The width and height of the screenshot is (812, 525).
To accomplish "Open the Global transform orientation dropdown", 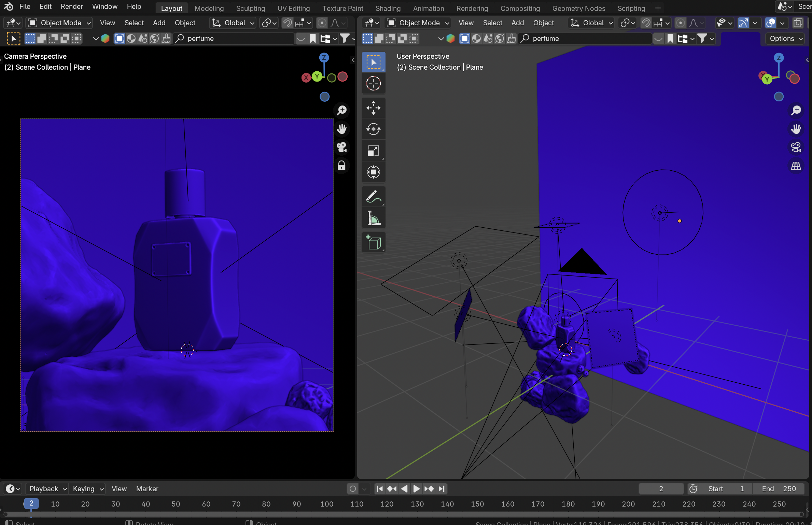I will (x=232, y=23).
